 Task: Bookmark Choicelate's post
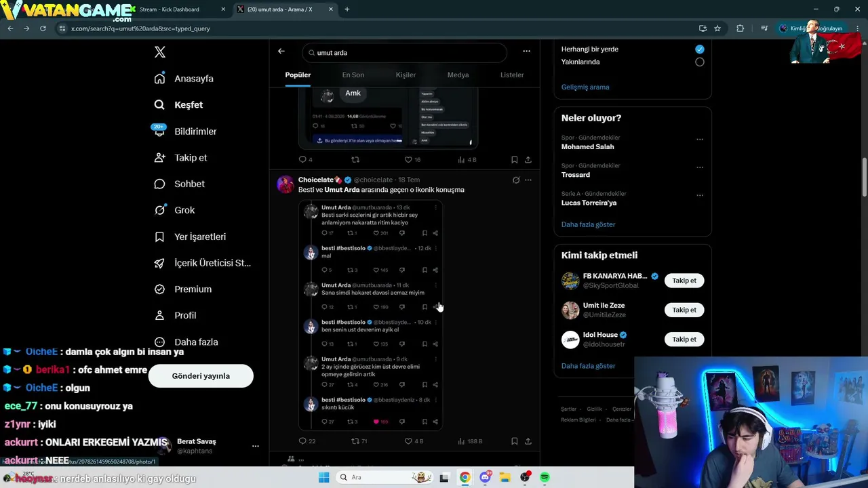click(x=515, y=441)
